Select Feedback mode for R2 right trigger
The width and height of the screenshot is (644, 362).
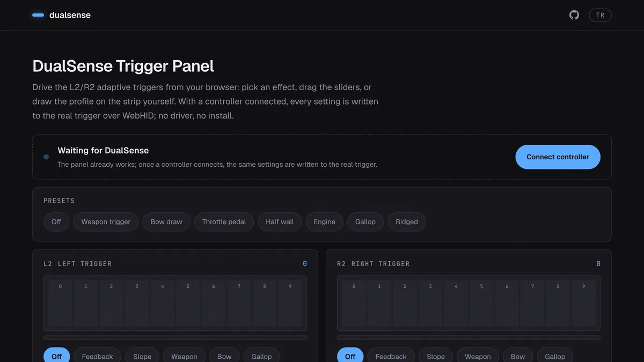pyautogui.click(x=391, y=356)
